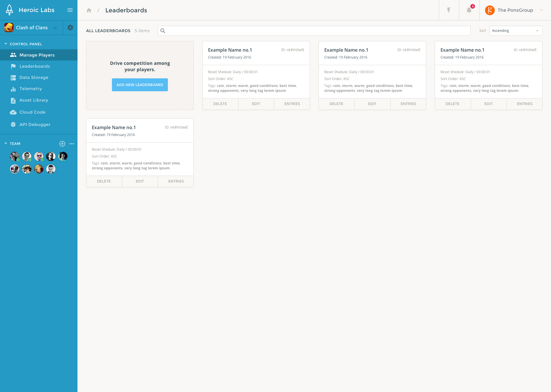Click the lightning bolt icon
The height and width of the screenshot is (392, 551).
click(449, 10)
